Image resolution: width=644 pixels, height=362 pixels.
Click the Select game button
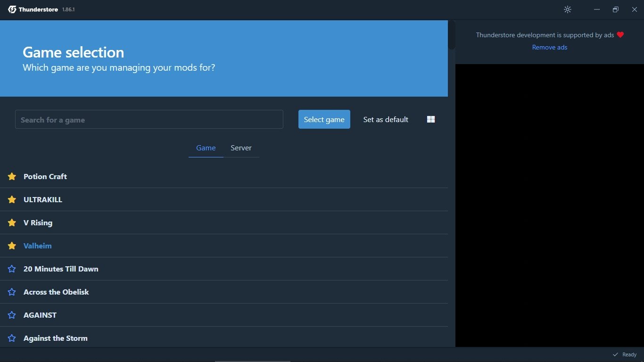click(324, 119)
